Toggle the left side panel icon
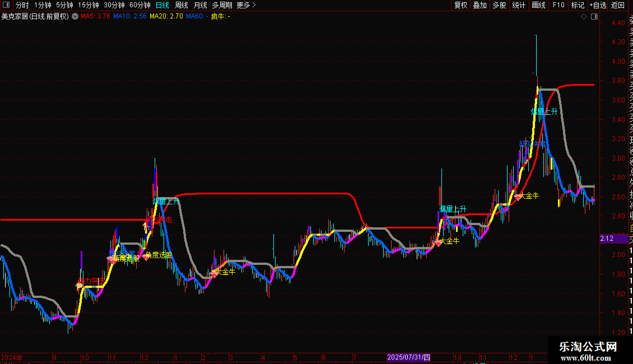The image size is (633, 364). (x=6, y=5)
